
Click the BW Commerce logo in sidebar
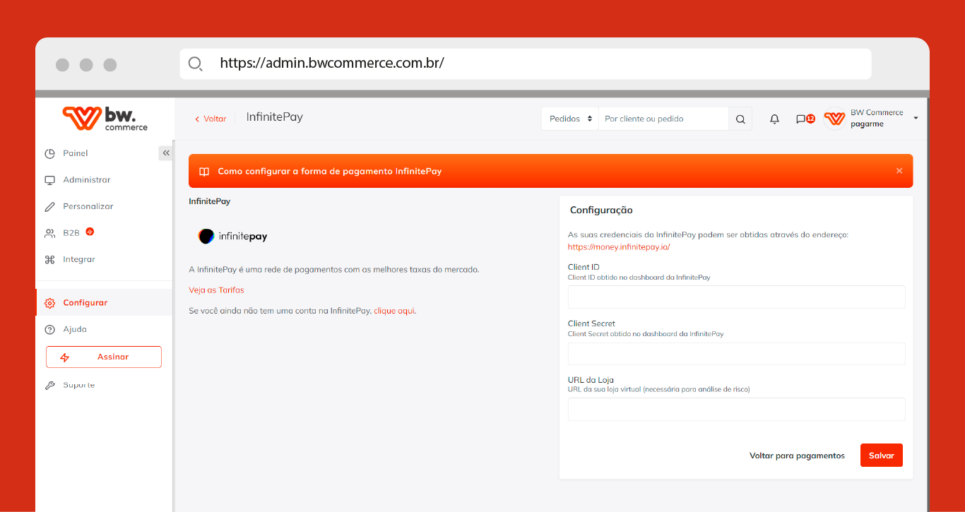click(105, 118)
